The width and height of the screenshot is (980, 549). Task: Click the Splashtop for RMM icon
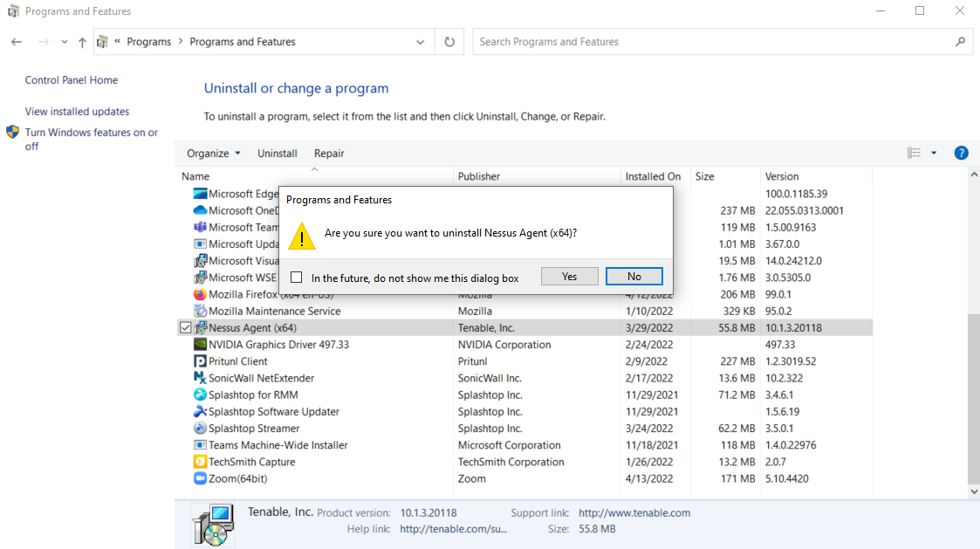point(200,395)
